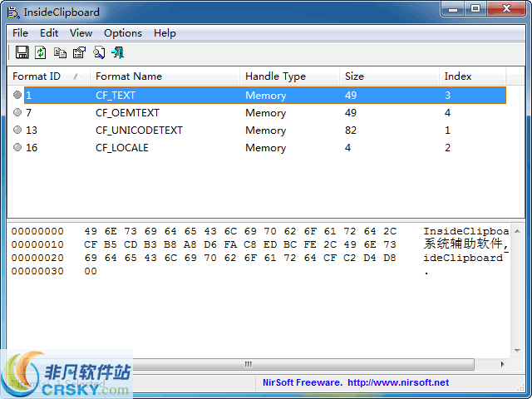This screenshot has height=399, width=532.
Task: Click Format ID 13 cell
Action: pos(32,131)
